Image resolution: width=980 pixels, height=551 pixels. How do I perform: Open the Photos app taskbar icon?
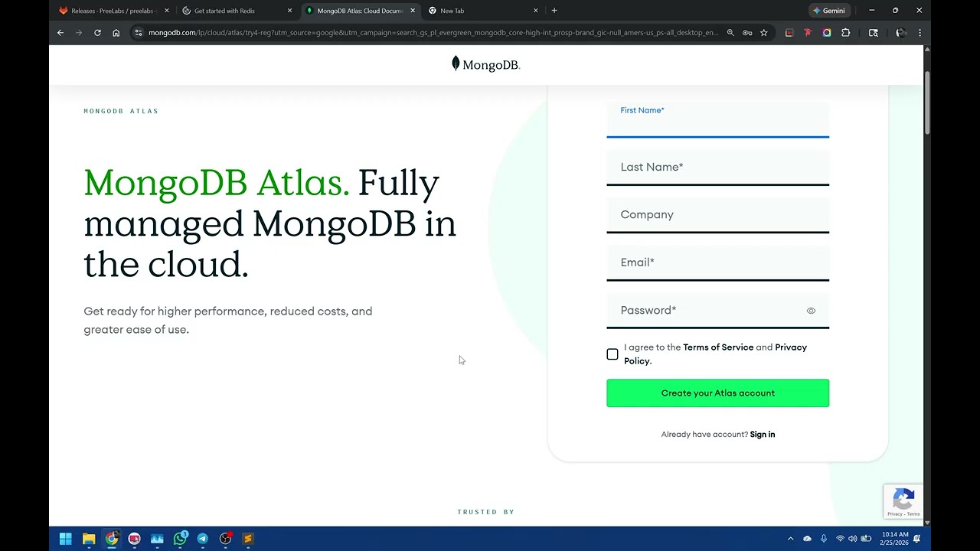point(157,539)
